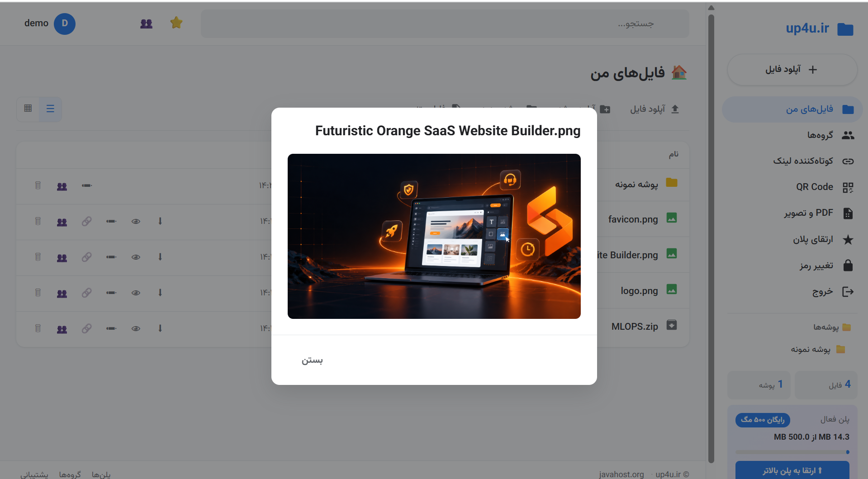The height and width of the screenshot is (479, 868).
Task: Open the demo user account menu
Action: pos(50,24)
